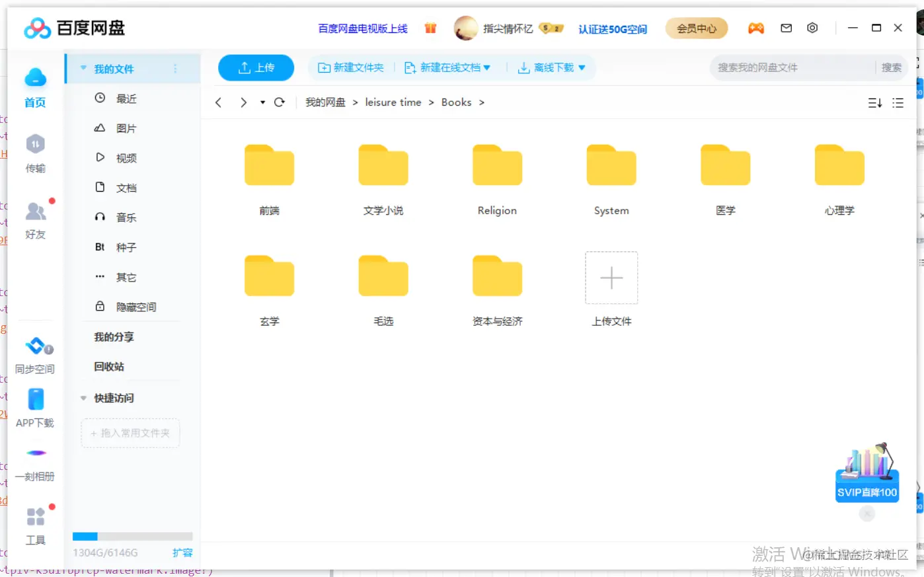924x577 pixels.
Task: Go back with the left arrow
Action: [218, 102]
